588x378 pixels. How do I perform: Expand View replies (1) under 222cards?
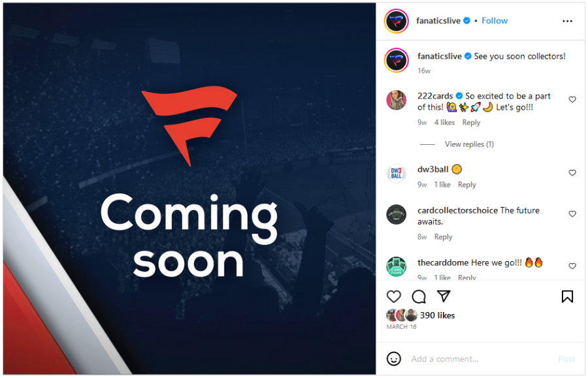[469, 144]
